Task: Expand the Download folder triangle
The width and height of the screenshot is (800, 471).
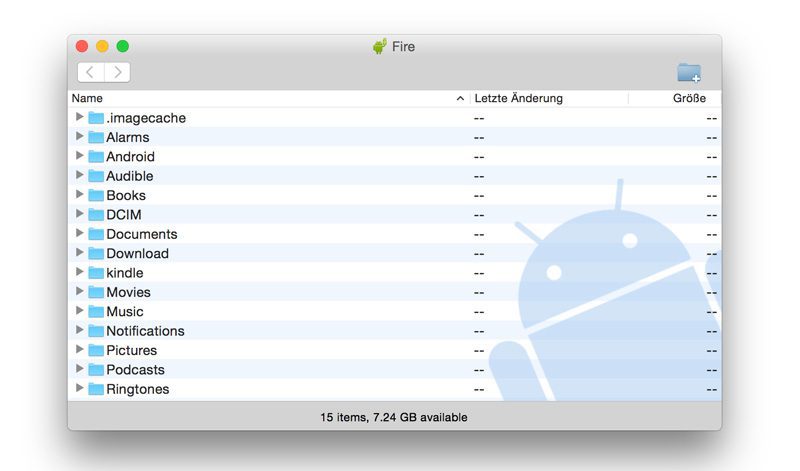Action: [79, 253]
